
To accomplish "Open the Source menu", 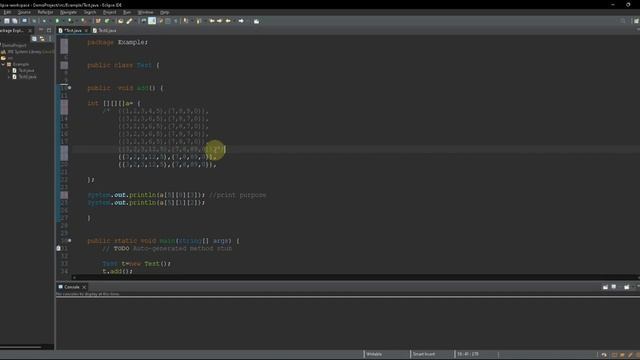I will click(x=24, y=12).
